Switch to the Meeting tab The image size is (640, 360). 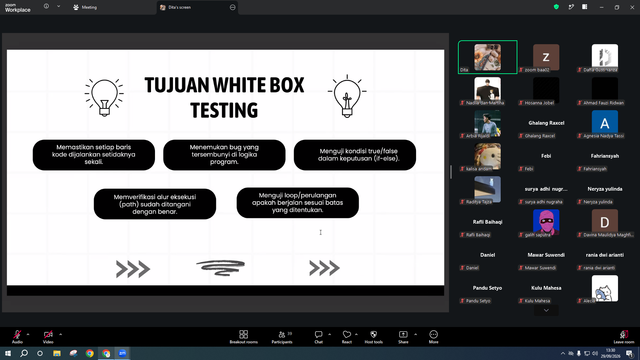pos(85,7)
